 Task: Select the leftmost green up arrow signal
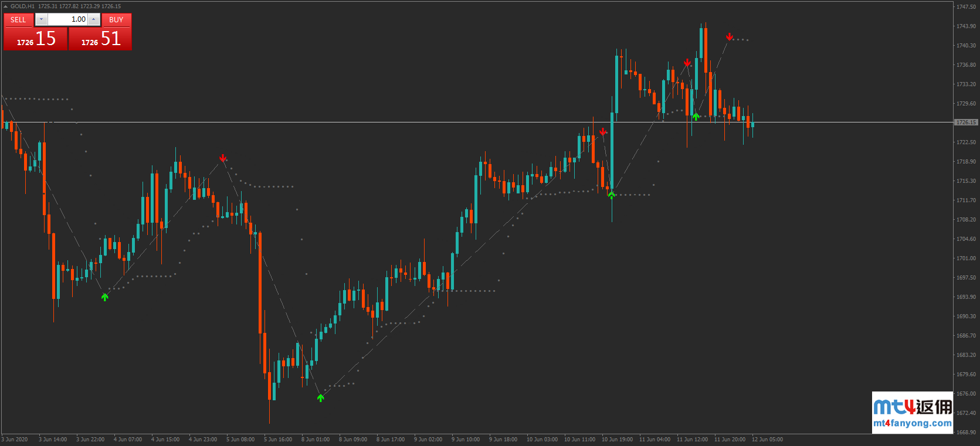tap(105, 297)
